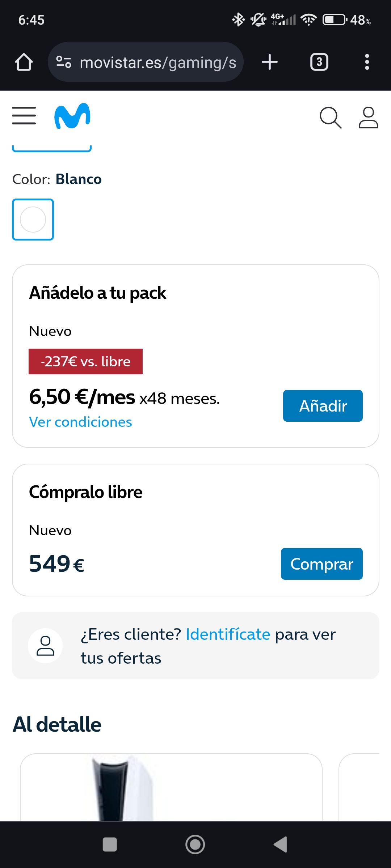
Task: Open the Movistar hamburger menu
Action: (x=24, y=116)
